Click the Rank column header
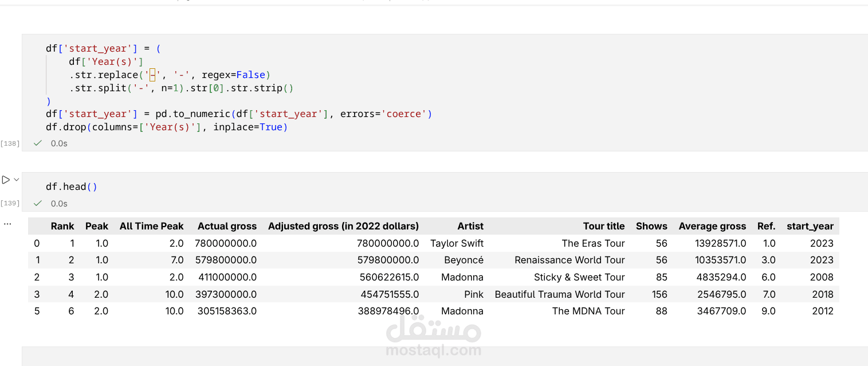 tap(62, 226)
